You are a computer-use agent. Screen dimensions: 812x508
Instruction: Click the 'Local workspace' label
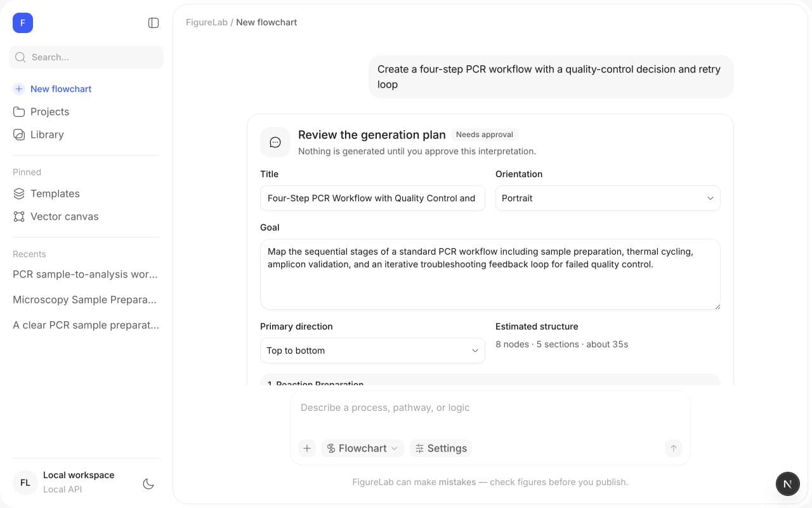pos(79,475)
